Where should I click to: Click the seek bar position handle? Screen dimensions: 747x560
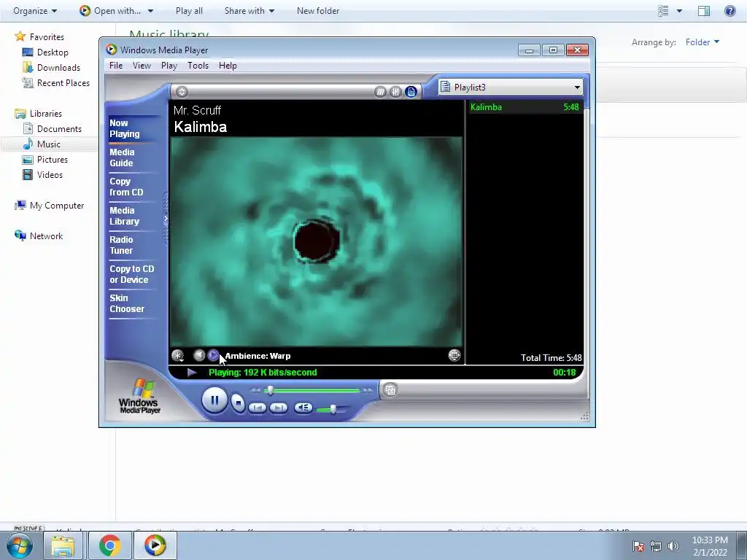[270, 391]
